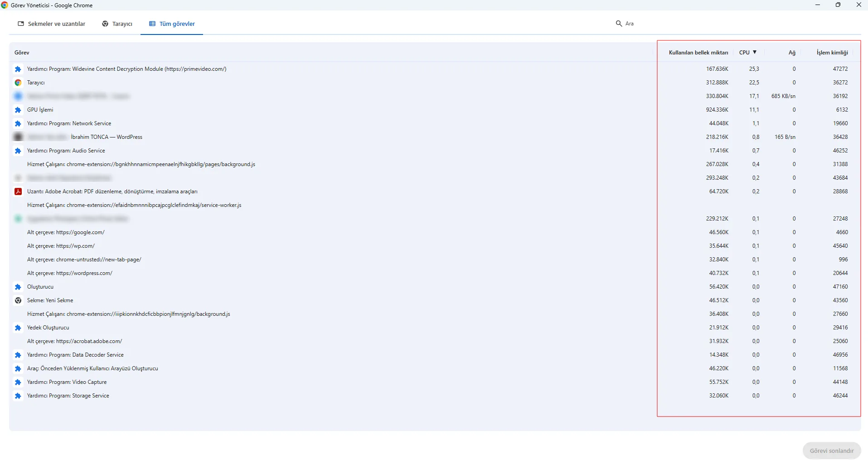Click the Görev column header
868x466 pixels.
pos(22,53)
